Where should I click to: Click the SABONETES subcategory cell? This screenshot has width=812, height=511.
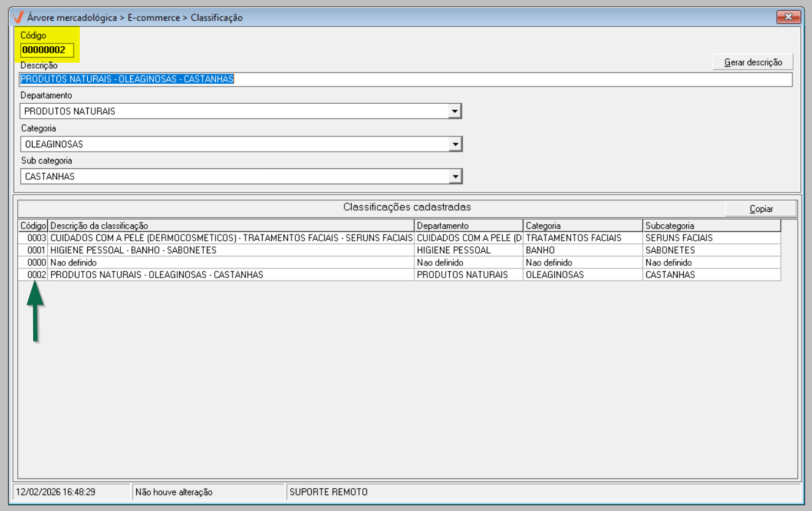(x=670, y=251)
